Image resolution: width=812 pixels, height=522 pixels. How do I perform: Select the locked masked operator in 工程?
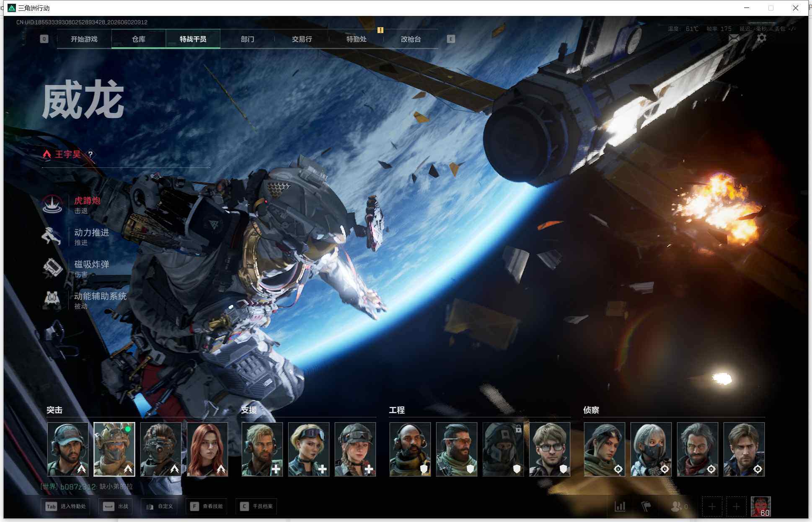[x=503, y=449]
